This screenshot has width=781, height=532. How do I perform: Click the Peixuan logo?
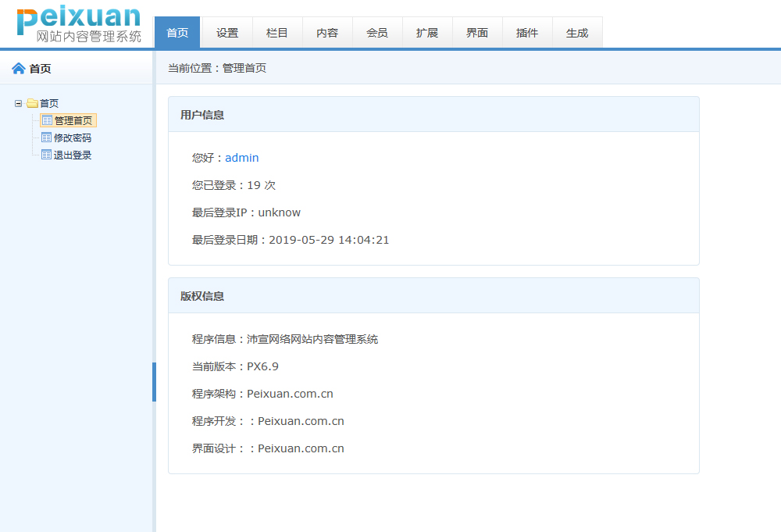[x=79, y=24]
